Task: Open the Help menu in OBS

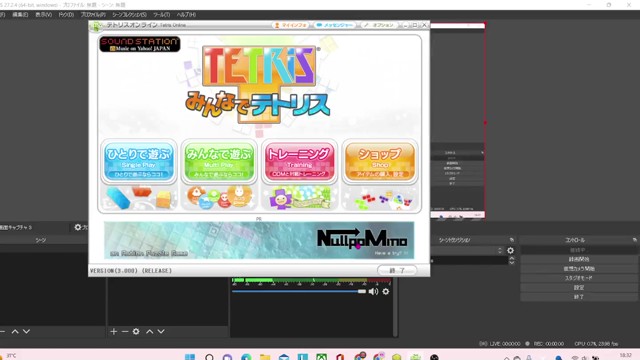Action: coord(186,15)
